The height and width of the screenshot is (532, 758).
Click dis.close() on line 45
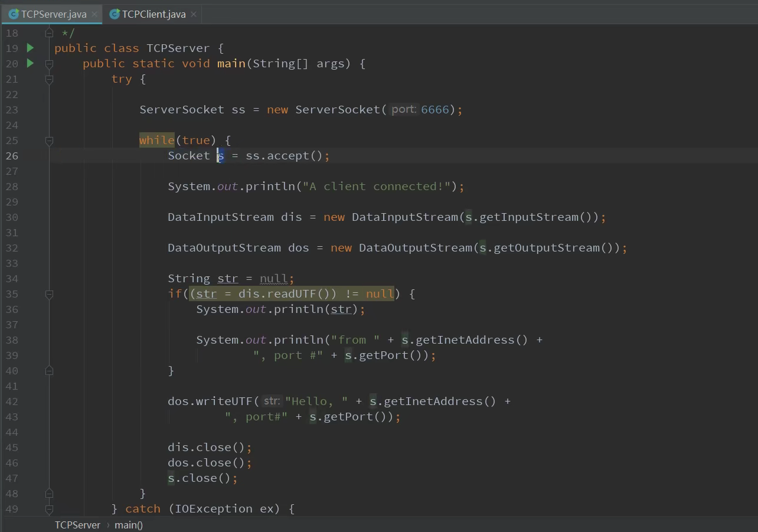pos(207,447)
